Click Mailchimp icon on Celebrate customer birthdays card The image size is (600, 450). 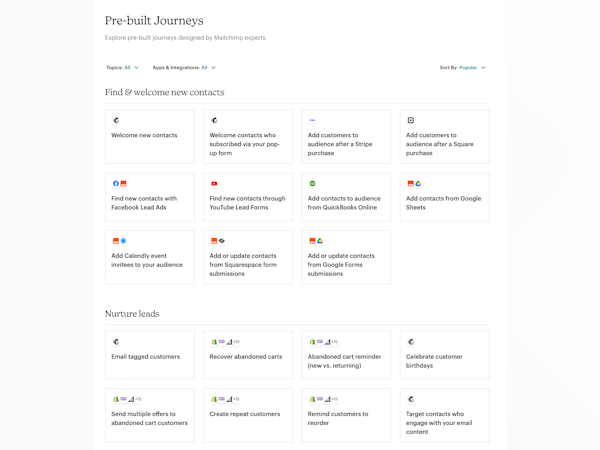(410, 342)
